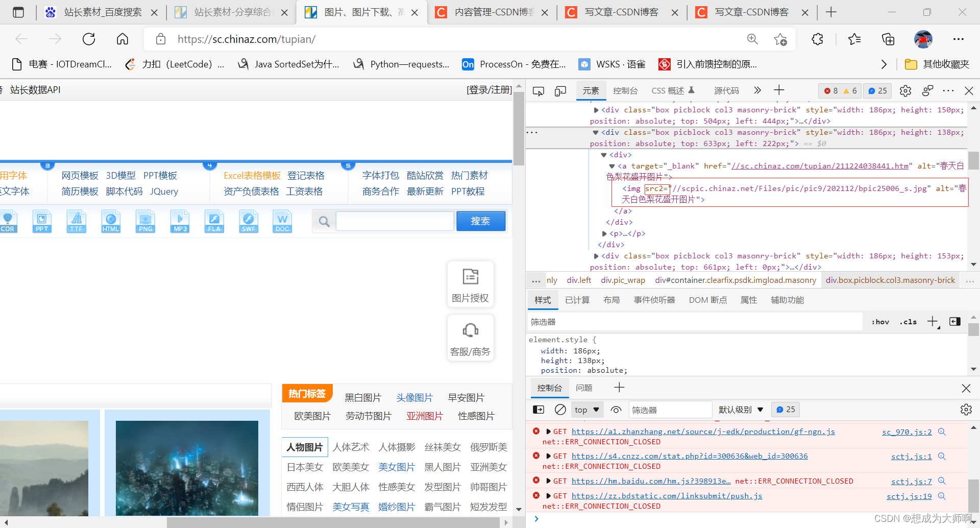Toggle computed styles sidebar icon
Image resolution: width=980 pixels, height=528 pixels.
coord(954,322)
